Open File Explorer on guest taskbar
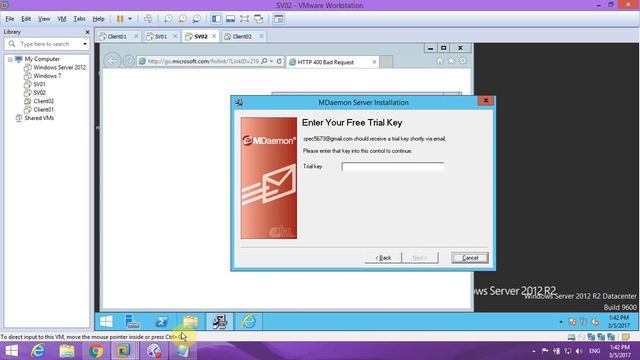Screen dimensions: 640x360 click(191, 322)
